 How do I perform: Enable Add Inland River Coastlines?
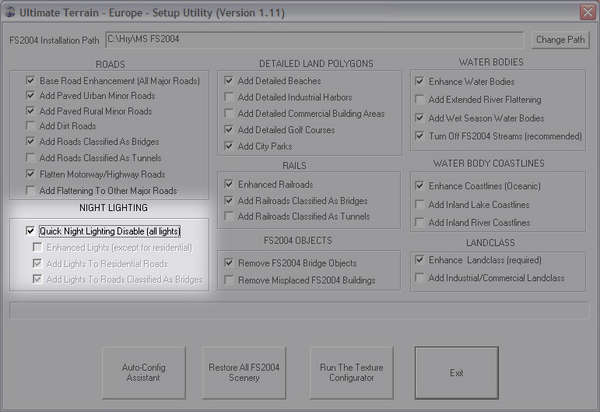click(420, 222)
